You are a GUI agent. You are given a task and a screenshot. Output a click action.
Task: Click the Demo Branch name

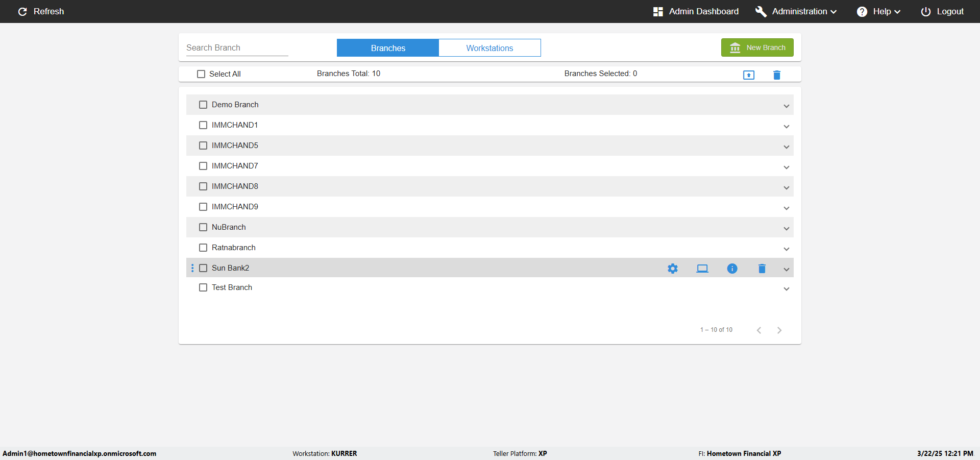tap(235, 105)
